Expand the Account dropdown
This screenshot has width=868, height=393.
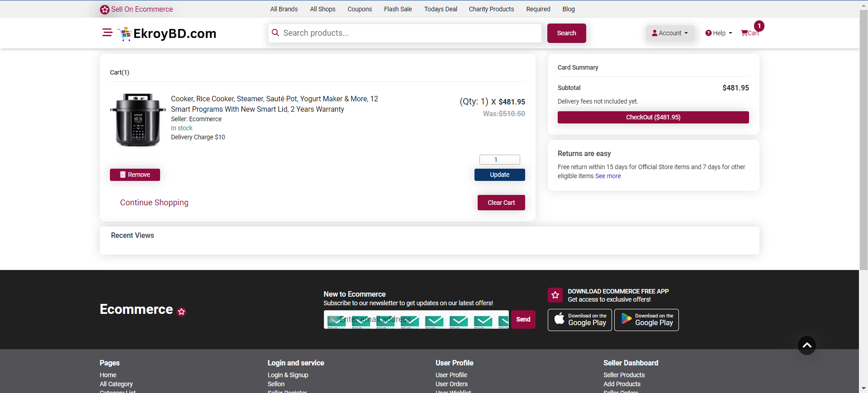pos(669,33)
